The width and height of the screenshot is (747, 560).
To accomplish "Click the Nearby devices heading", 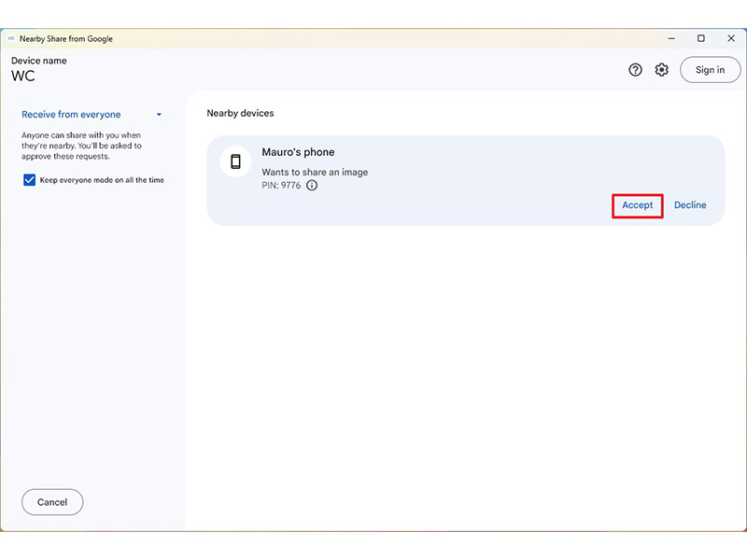I will [240, 113].
